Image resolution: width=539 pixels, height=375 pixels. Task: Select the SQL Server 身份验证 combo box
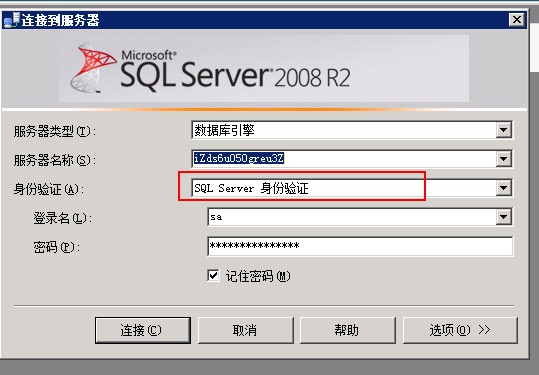click(352, 188)
